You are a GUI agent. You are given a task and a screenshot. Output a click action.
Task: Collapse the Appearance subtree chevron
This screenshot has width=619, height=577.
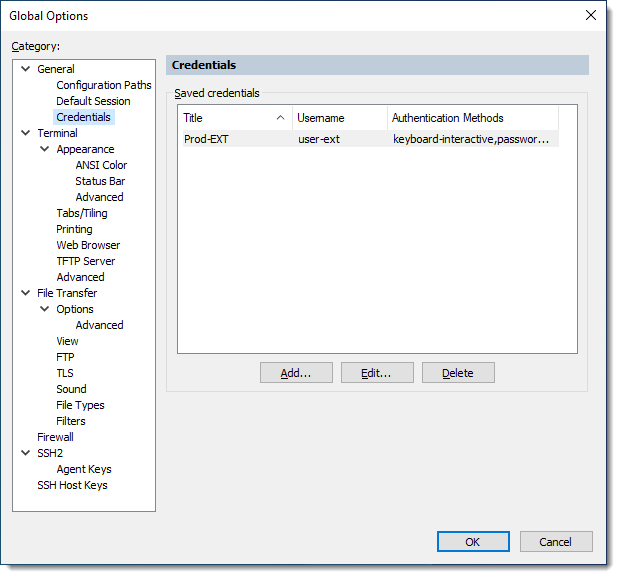(45, 149)
